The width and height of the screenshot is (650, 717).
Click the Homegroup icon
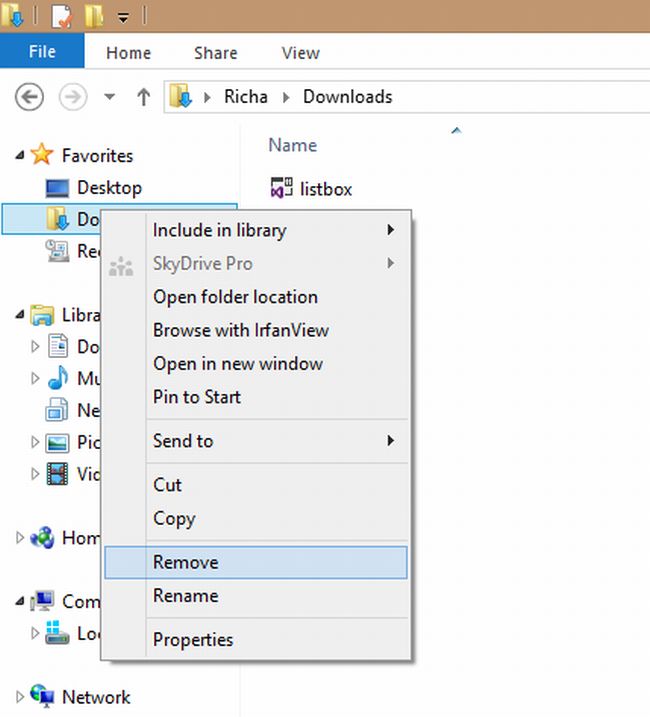pyautogui.click(x=42, y=537)
